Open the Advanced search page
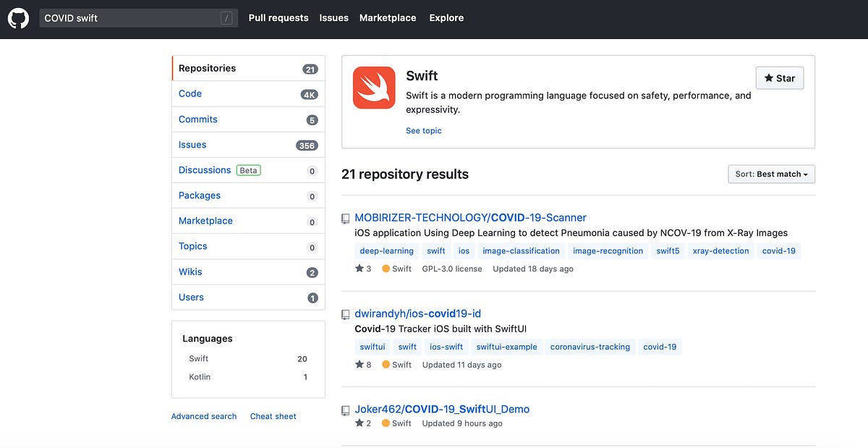The width and height of the screenshot is (868, 448). (203, 415)
